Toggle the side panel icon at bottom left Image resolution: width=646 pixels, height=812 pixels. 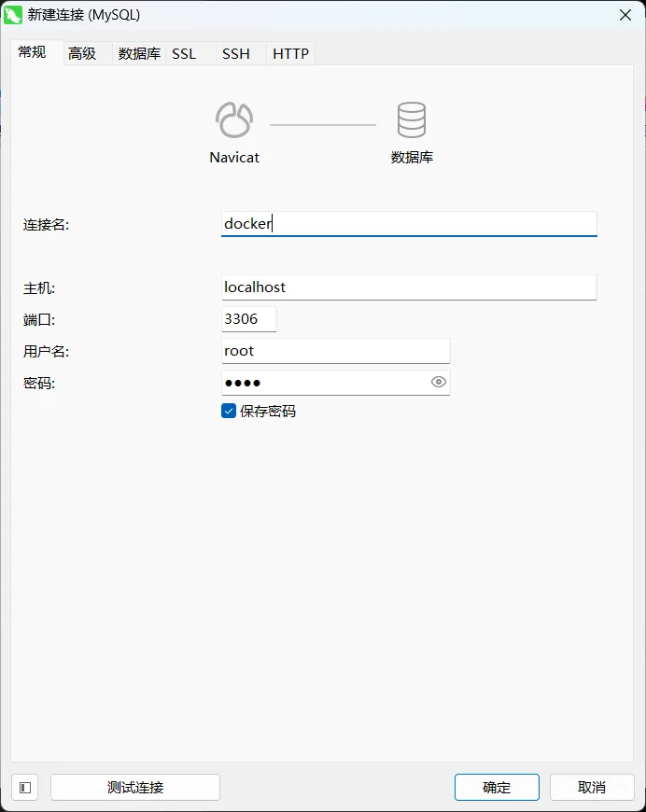click(25, 787)
